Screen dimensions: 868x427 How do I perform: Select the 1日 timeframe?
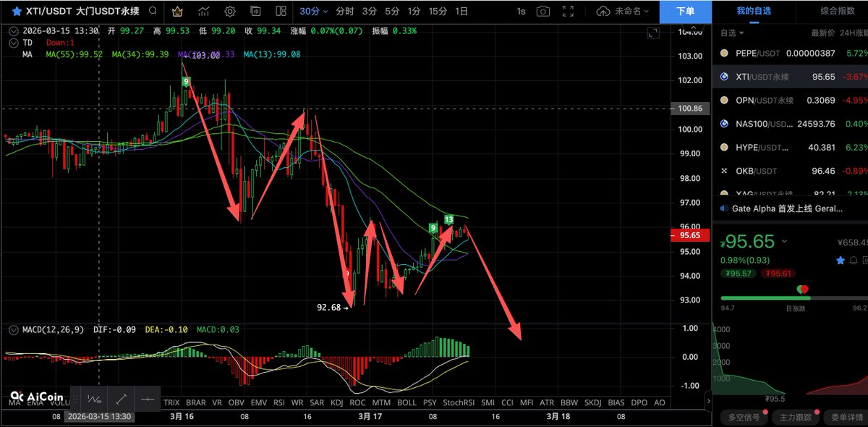(461, 12)
